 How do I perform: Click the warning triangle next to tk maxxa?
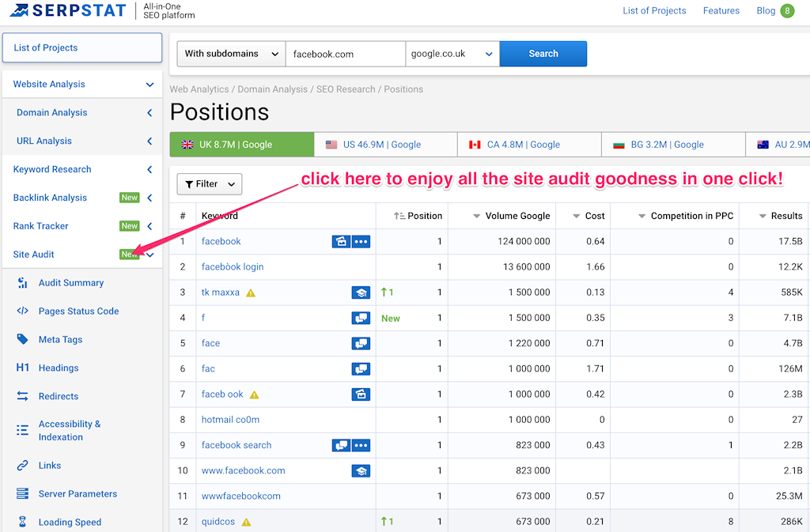pyautogui.click(x=251, y=293)
